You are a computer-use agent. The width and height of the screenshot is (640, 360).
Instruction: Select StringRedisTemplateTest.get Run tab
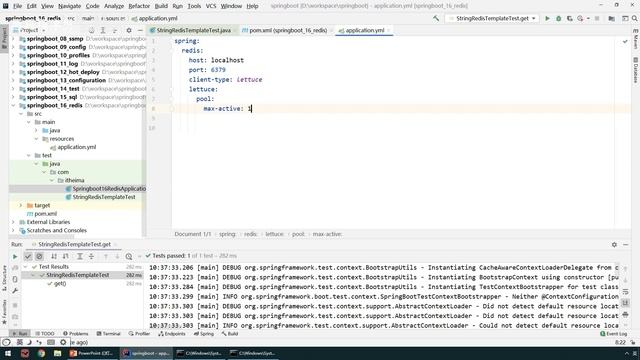74,244
